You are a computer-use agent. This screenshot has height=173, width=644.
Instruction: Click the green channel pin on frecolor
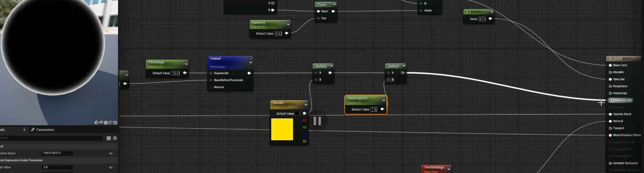pos(304,127)
